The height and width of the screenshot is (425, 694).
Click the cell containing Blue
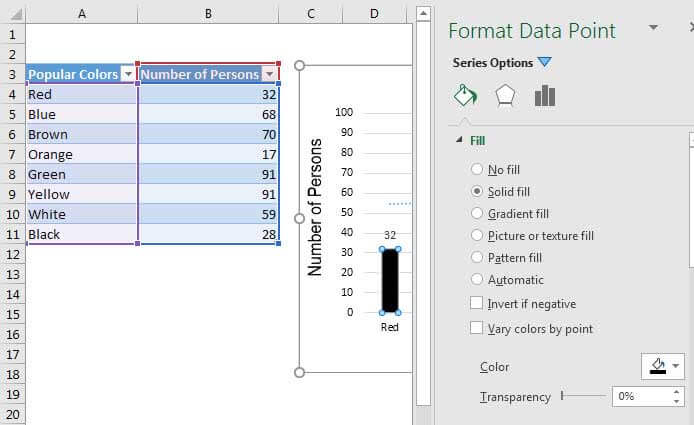point(82,114)
